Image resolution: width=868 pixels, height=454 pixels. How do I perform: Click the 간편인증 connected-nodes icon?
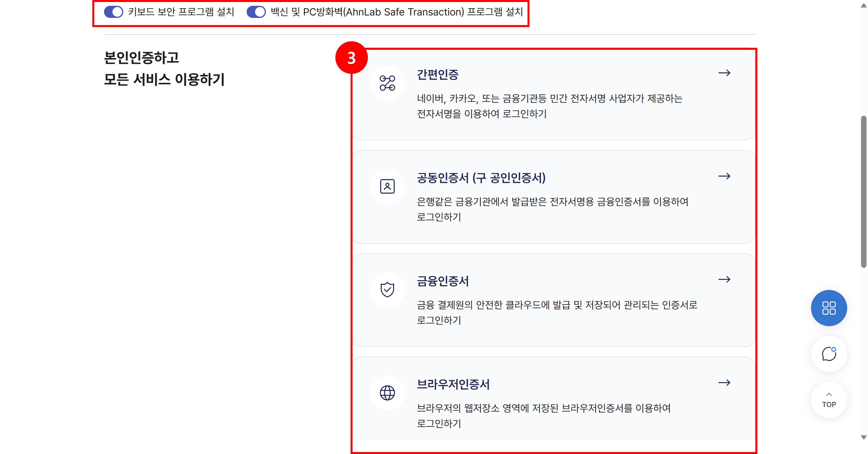[x=387, y=83]
